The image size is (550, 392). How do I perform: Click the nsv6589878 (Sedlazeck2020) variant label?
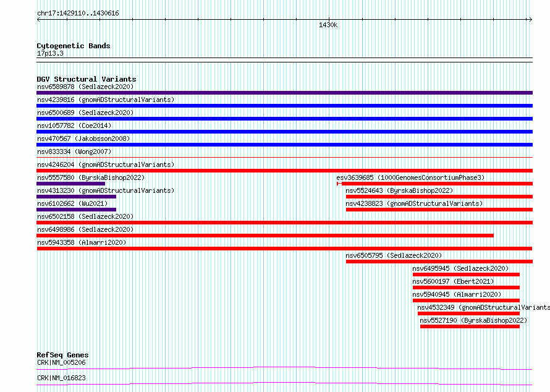click(85, 87)
